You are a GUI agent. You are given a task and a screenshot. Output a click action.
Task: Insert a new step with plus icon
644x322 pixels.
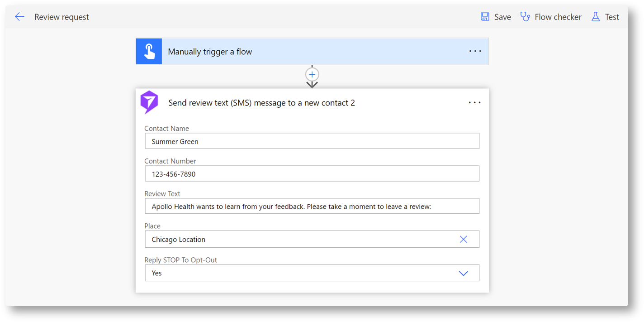312,74
